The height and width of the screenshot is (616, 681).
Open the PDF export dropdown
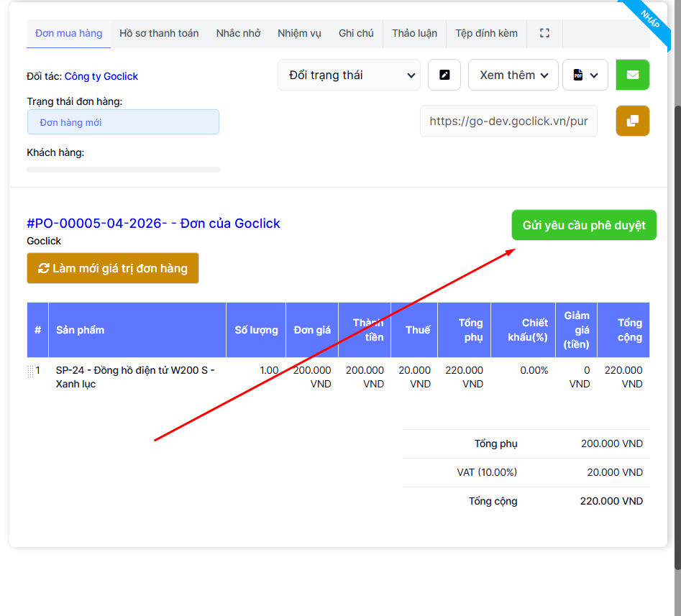(x=585, y=75)
